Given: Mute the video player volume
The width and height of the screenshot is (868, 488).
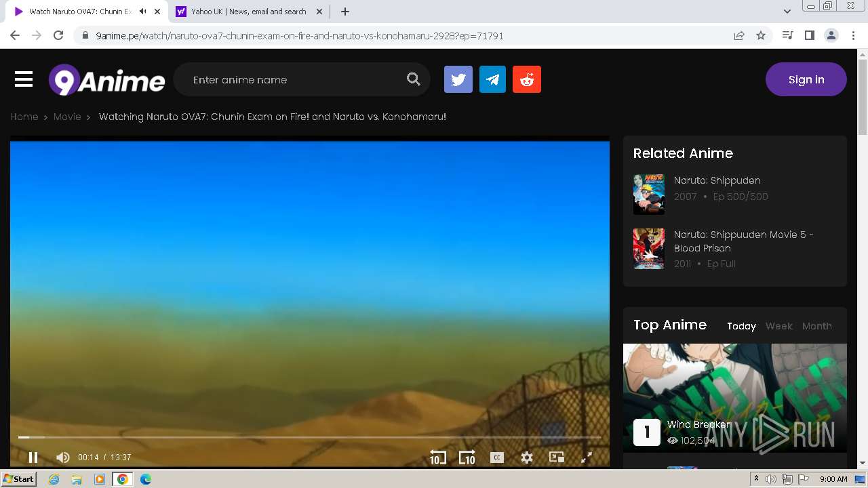Looking at the screenshot, I should coord(62,457).
